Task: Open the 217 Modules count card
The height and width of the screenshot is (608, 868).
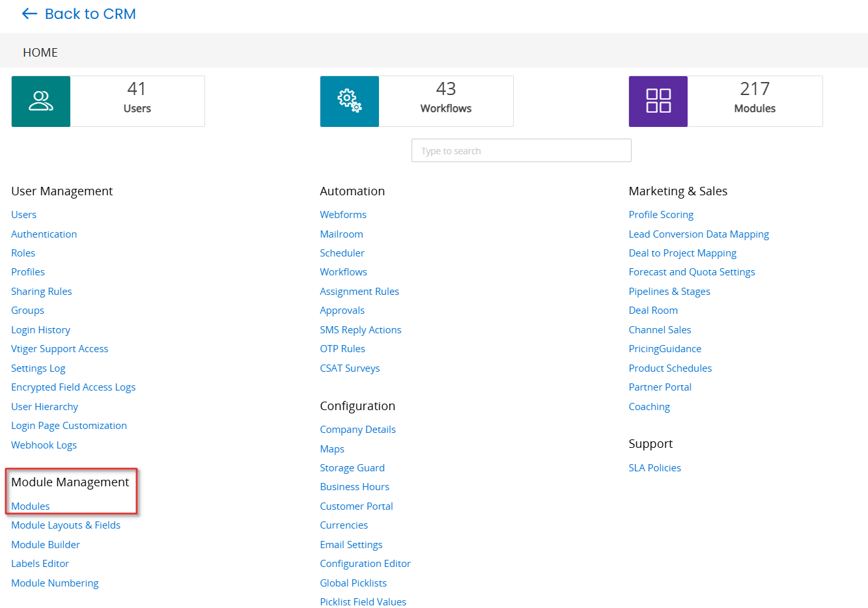Action: [754, 101]
